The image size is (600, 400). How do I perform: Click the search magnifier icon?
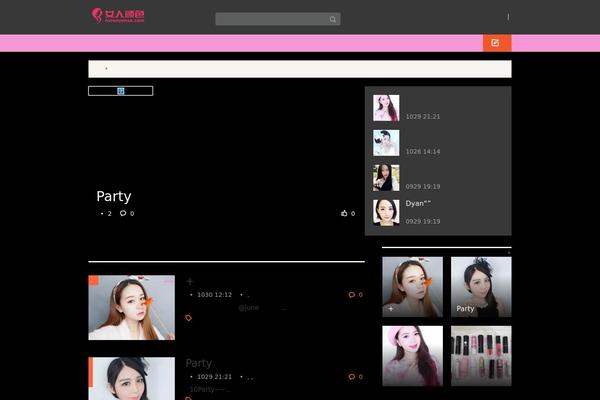coord(333,19)
